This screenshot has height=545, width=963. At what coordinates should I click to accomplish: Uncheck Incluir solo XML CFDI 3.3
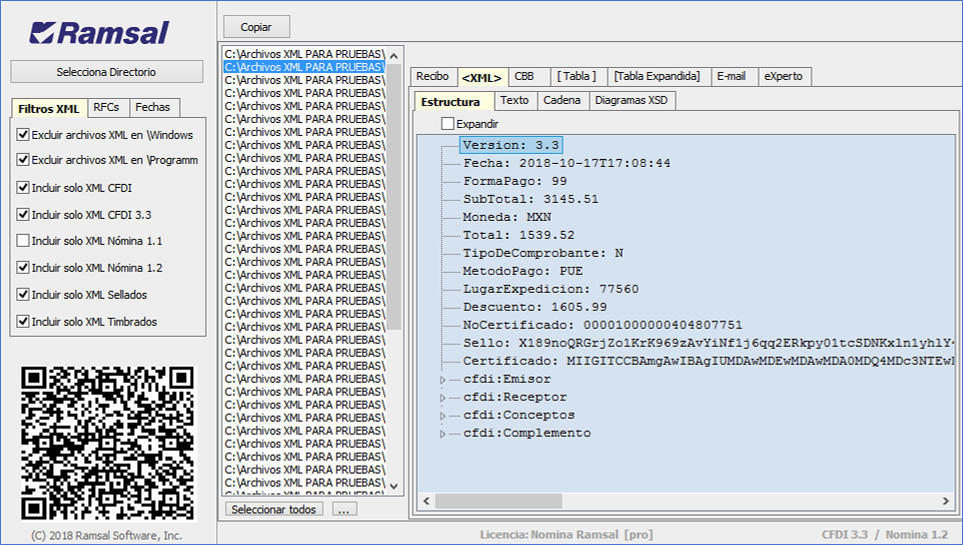[23, 214]
